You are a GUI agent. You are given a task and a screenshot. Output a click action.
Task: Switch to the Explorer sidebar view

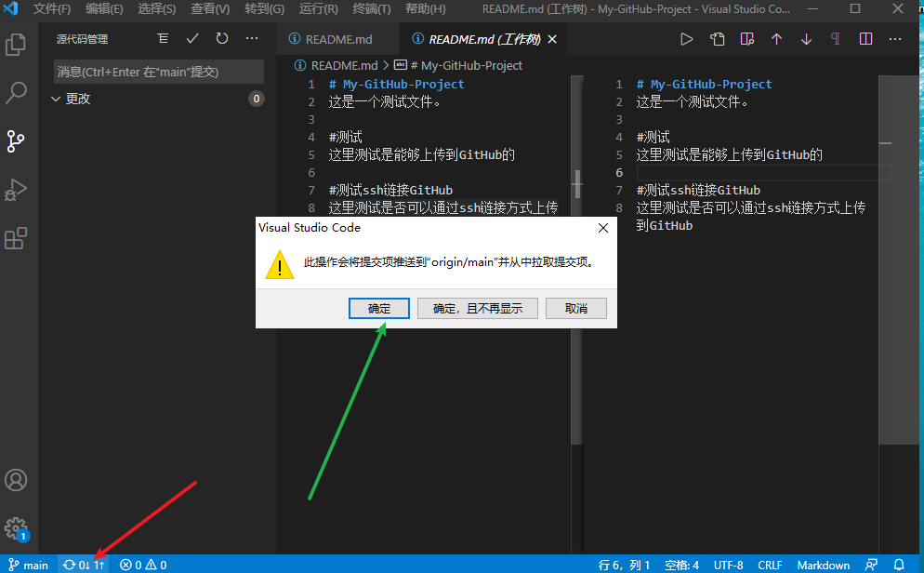tap(16, 44)
